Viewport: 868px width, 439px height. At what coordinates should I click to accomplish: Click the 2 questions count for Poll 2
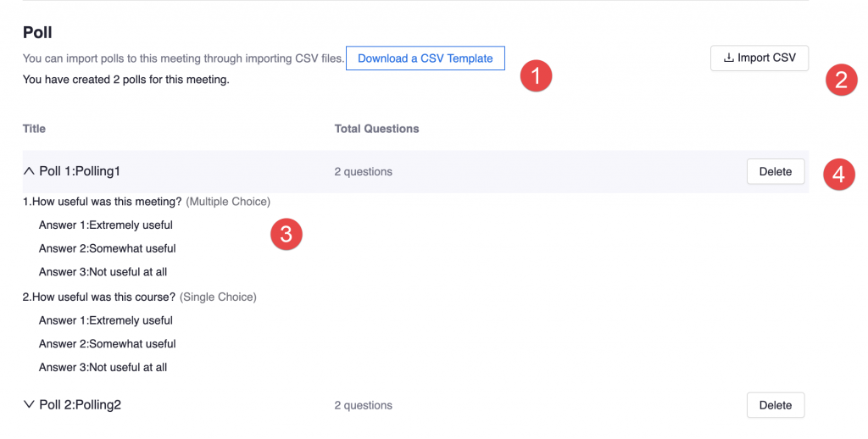coord(363,405)
